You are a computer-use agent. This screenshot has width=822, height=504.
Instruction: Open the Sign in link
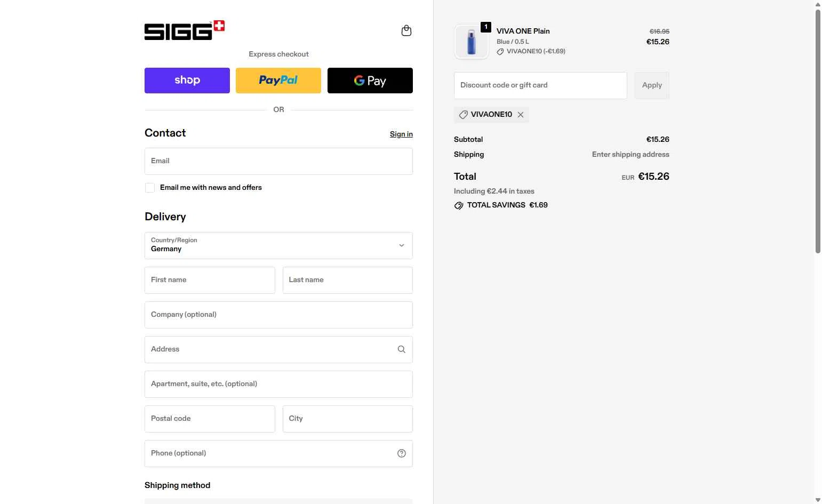401,134
